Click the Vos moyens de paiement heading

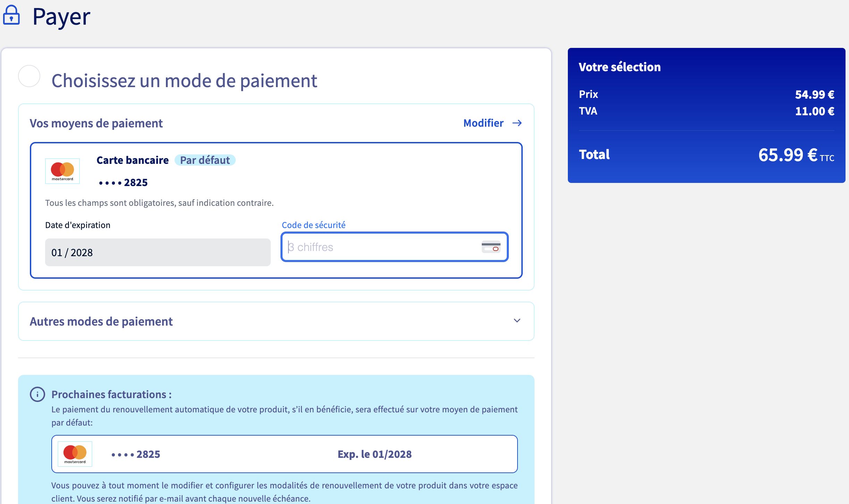(x=96, y=124)
